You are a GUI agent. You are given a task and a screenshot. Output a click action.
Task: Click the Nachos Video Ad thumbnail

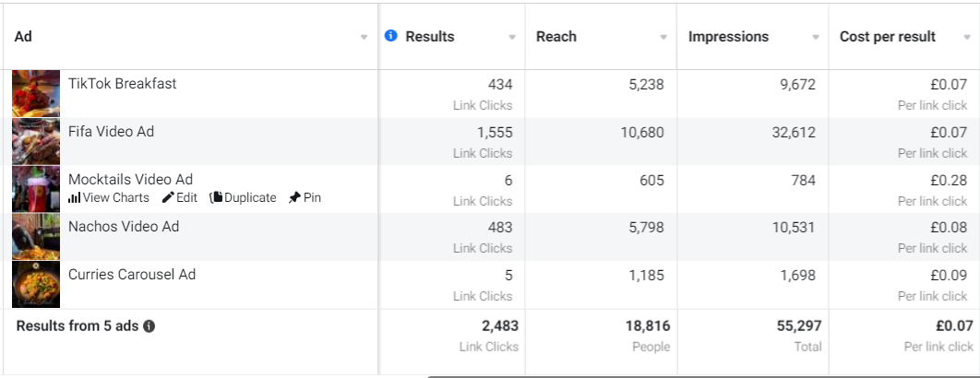(x=36, y=237)
